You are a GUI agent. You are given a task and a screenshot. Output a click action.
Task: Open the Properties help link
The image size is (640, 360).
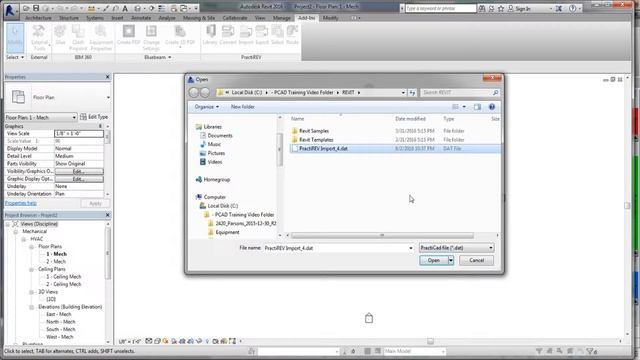point(21,203)
